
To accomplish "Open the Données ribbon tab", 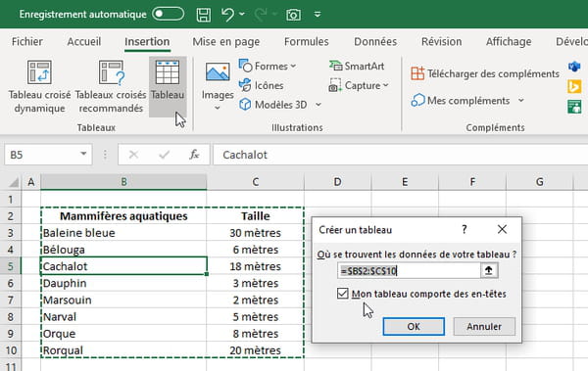I will tap(375, 41).
